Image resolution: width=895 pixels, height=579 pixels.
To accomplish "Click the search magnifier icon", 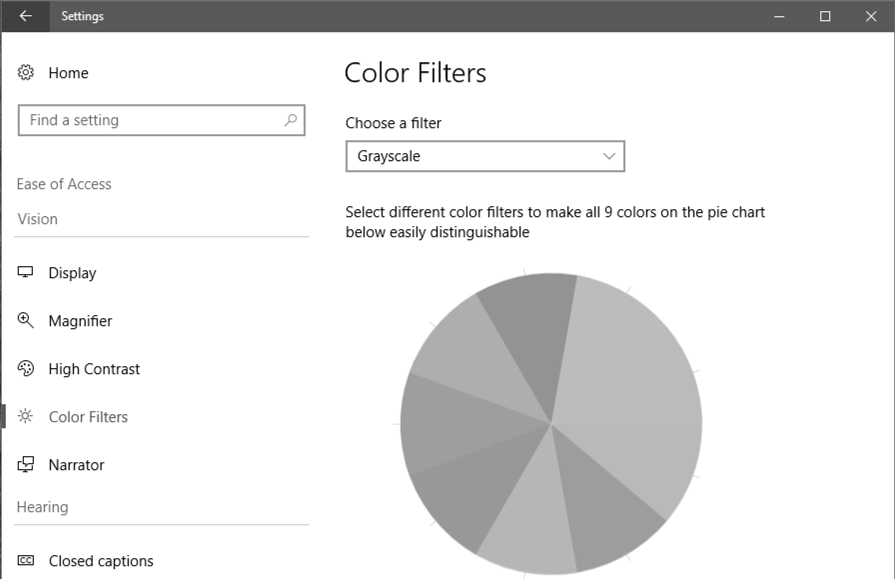I will click(x=290, y=120).
